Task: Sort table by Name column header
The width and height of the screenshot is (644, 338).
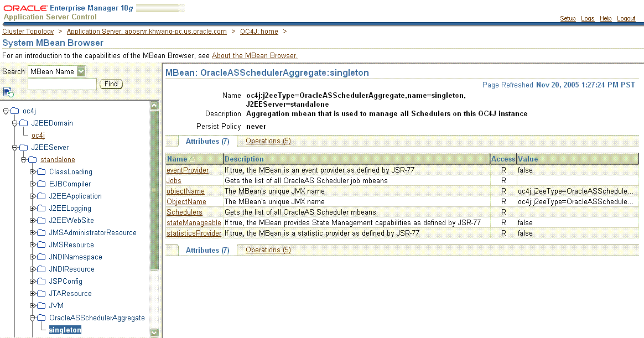Action: tap(176, 159)
